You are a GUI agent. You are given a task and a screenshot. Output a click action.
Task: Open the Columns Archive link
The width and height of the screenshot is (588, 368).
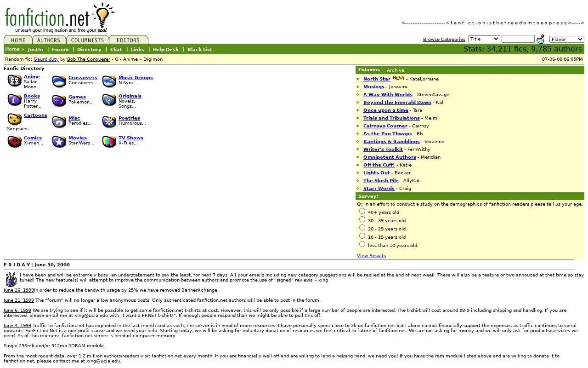(396, 70)
